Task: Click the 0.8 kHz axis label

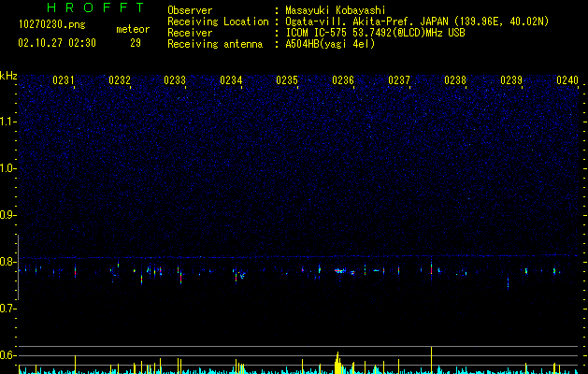Action: [7, 262]
